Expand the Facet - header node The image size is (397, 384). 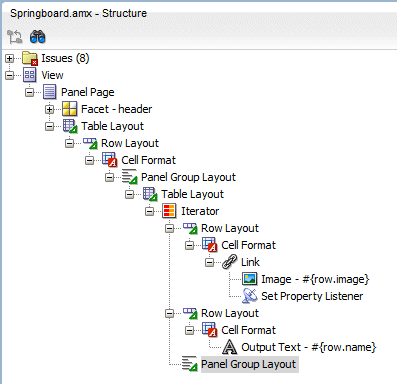point(50,109)
